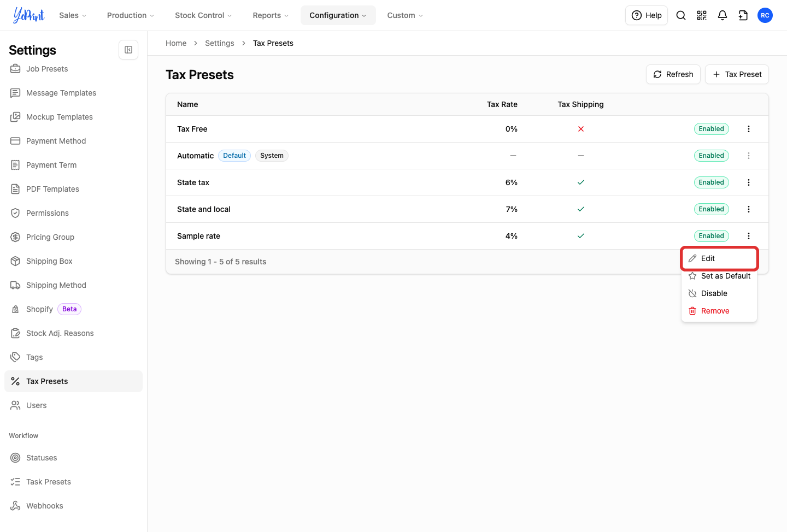Expand the Configuration menu
Image resolution: width=787 pixels, height=532 pixels.
tap(338, 15)
